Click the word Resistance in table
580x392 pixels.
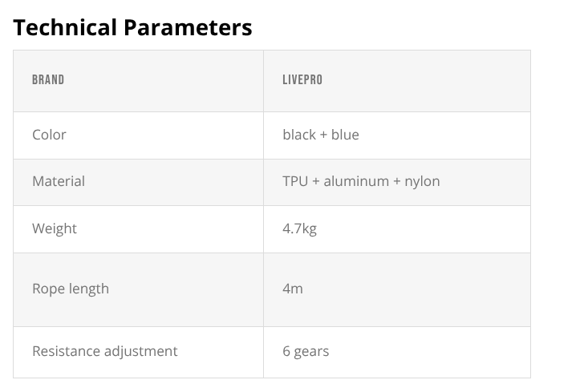pos(67,351)
